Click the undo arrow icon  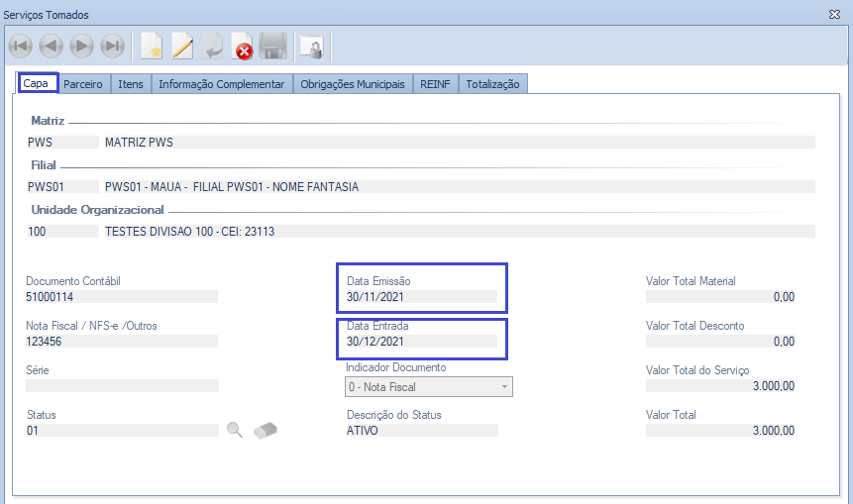[x=212, y=47]
